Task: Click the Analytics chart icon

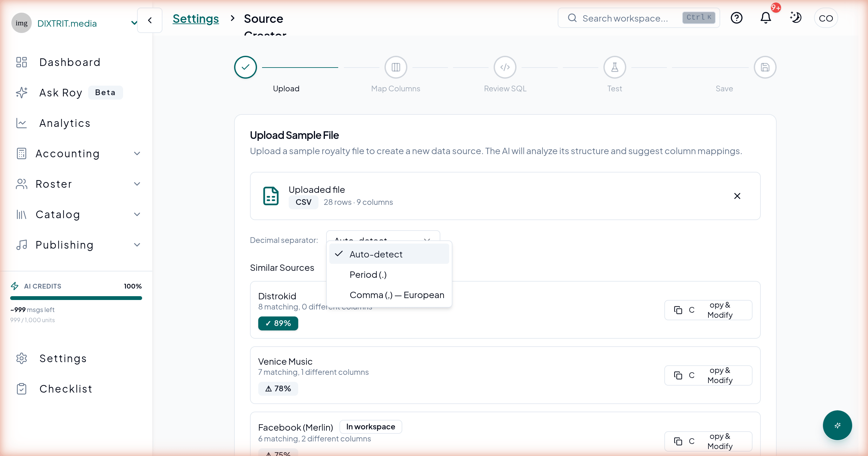Action: pyautogui.click(x=22, y=123)
